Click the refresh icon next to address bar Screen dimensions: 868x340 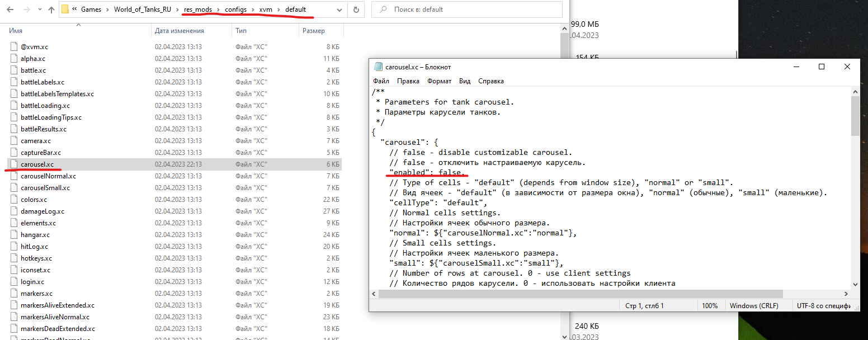tap(356, 10)
